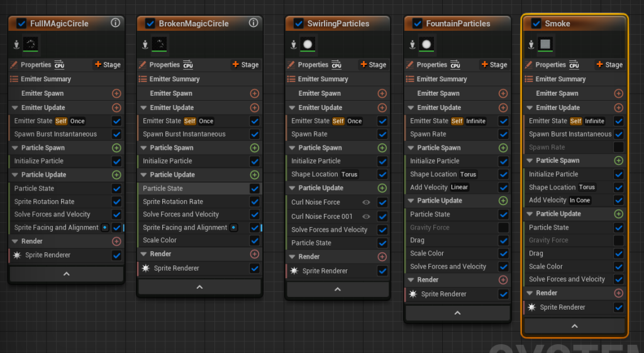Click Properties pencil icon in SwirlingParticles emitter
The width and height of the screenshot is (644, 353).
291,65
